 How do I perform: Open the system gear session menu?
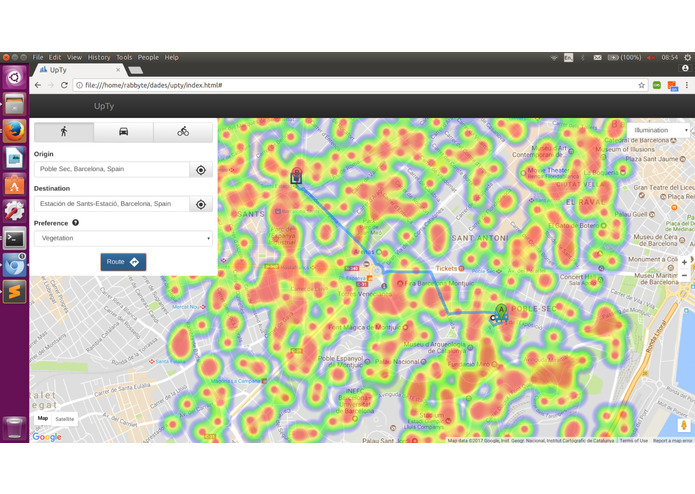pyautogui.click(x=687, y=57)
